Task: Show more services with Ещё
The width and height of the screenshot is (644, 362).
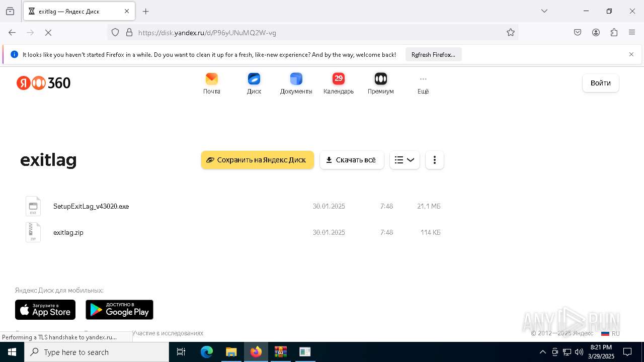Action: (423, 83)
